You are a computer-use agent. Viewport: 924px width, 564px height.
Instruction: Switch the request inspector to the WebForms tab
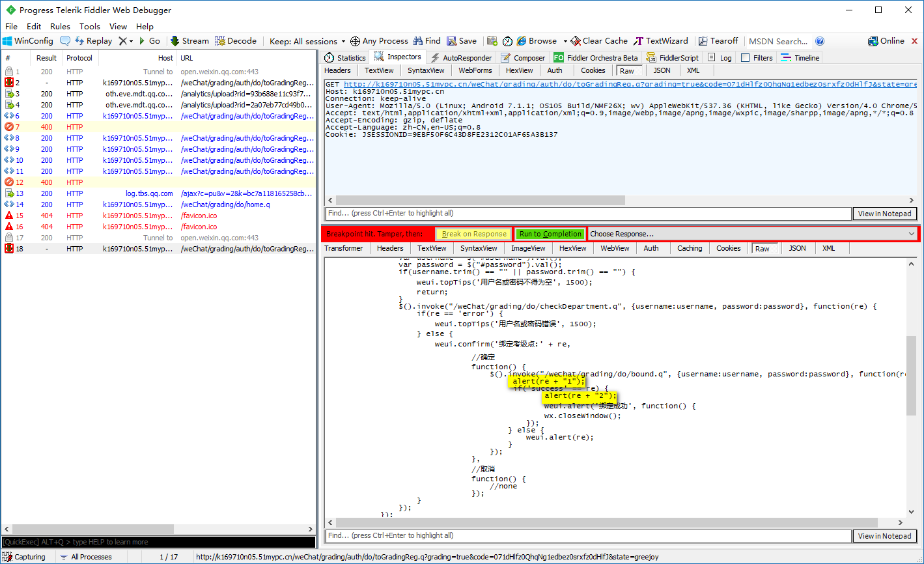475,70
